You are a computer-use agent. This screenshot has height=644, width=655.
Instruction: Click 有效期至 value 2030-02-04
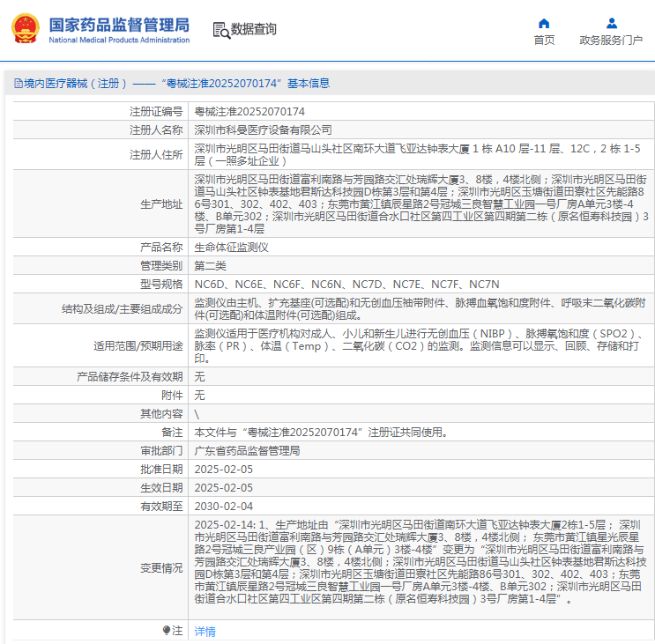(224, 506)
